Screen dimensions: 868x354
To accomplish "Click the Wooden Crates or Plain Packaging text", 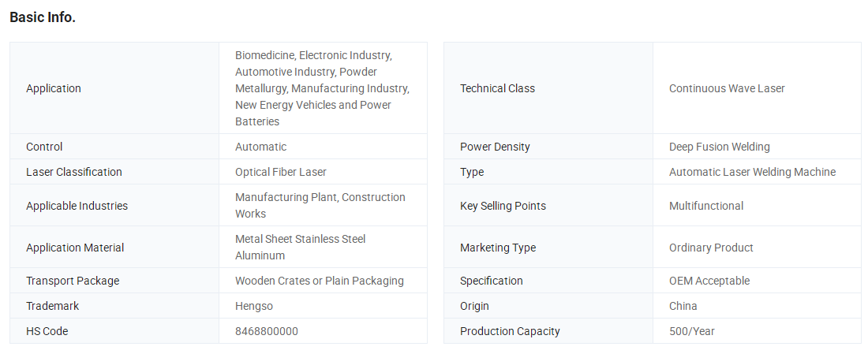I will [320, 281].
